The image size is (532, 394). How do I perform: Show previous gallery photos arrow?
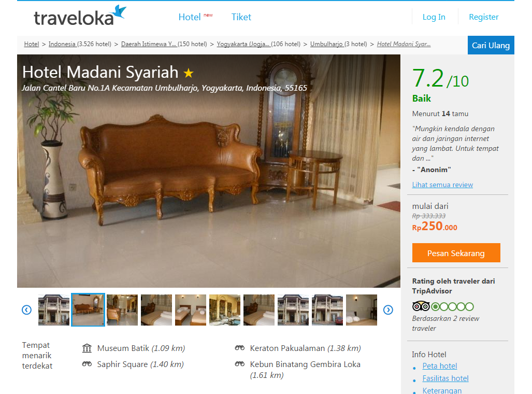[26, 310]
